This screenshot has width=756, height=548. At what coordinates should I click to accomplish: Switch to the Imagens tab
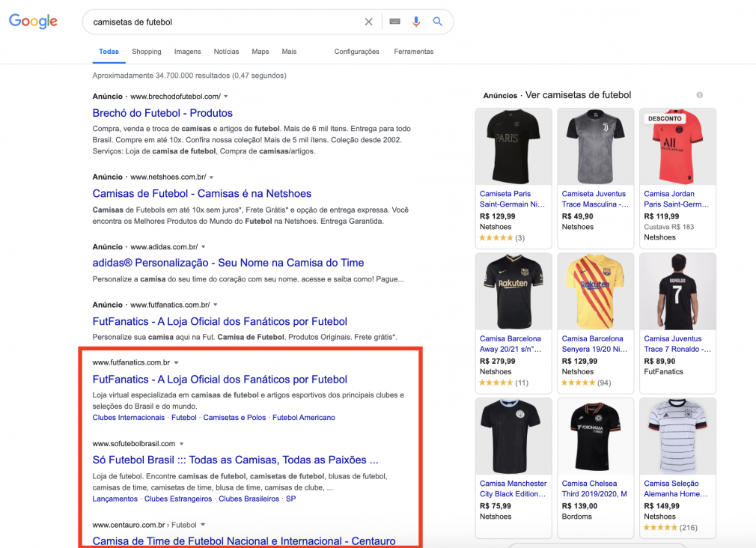coord(188,52)
